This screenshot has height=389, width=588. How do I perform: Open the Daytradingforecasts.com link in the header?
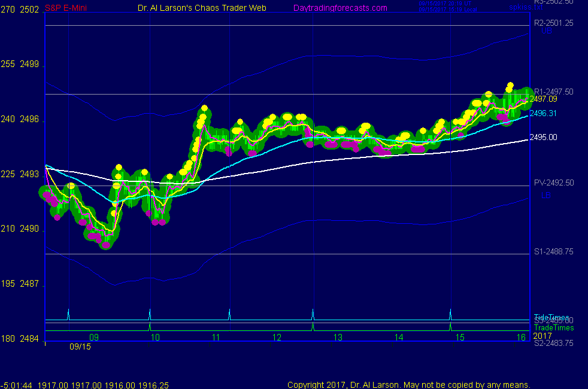tap(340, 8)
